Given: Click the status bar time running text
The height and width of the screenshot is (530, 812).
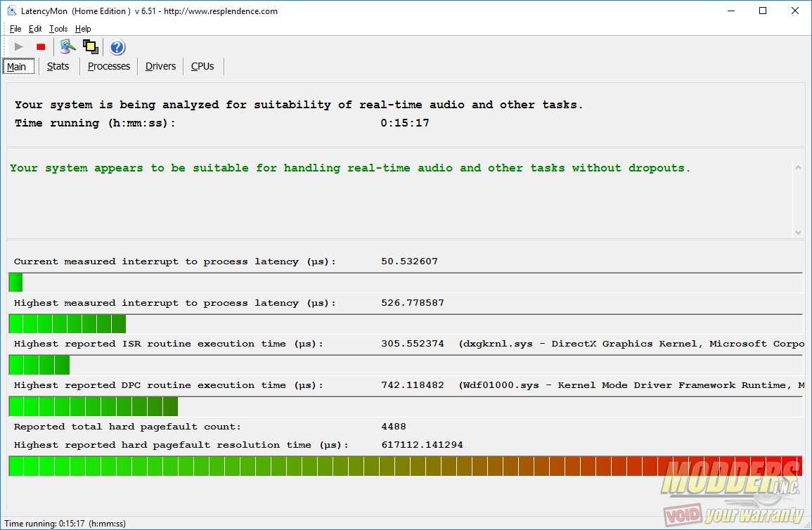Looking at the screenshot, I should click(x=65, y=523).
